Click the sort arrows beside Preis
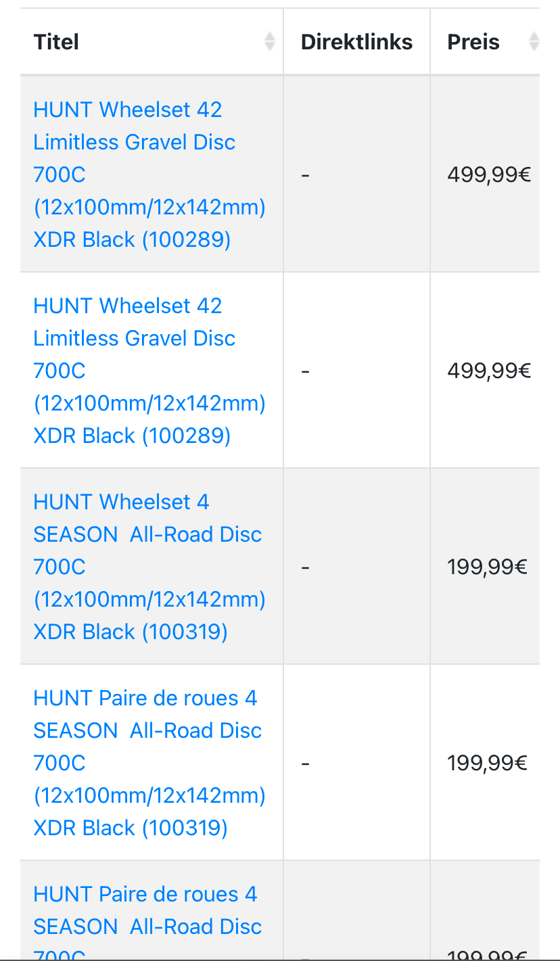The height and width of the screenshot is (961, 560). tap(534, 42)
